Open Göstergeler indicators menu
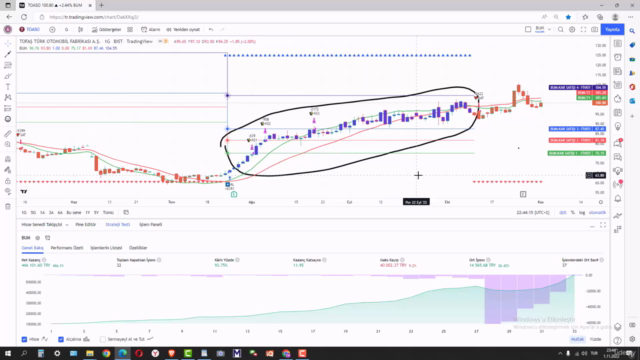640x360 pixels. (x=107, y=29)
